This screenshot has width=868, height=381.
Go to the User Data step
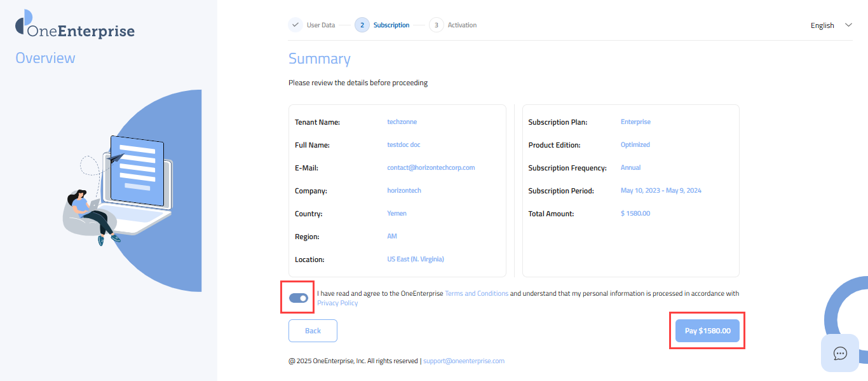[x=320, y=25]
